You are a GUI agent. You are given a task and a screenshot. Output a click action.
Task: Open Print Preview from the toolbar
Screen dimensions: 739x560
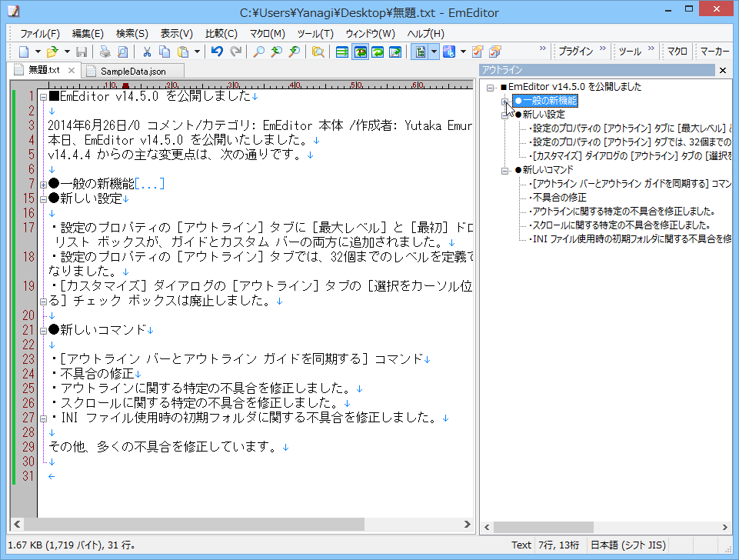(122, 52)
